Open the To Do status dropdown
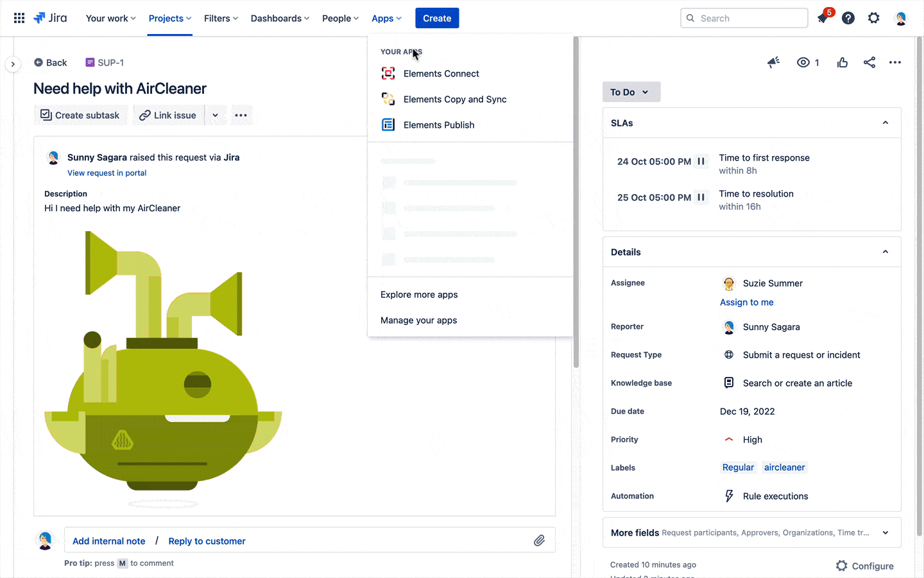The image size is (924, 578). point(631,92)
